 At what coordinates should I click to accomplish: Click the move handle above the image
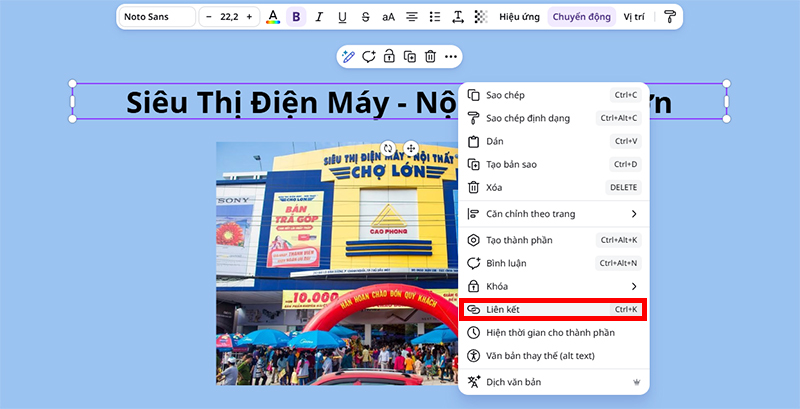411,148
